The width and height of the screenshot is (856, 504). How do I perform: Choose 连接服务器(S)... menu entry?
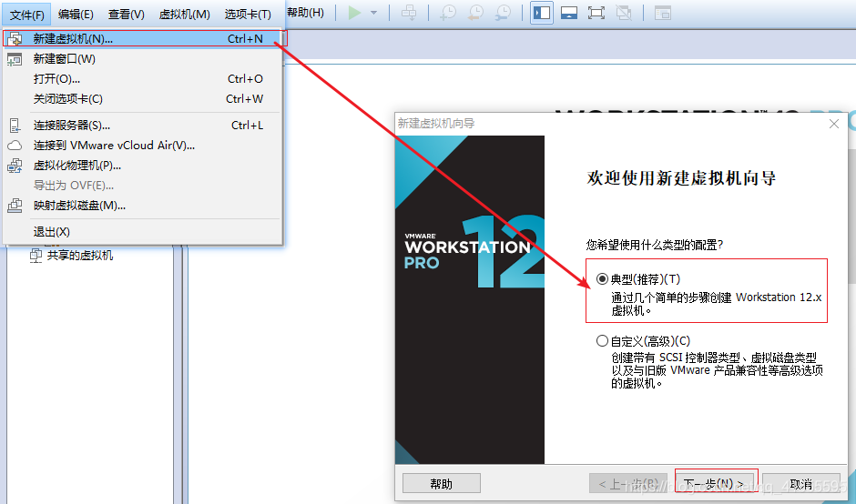pos(143,126)
